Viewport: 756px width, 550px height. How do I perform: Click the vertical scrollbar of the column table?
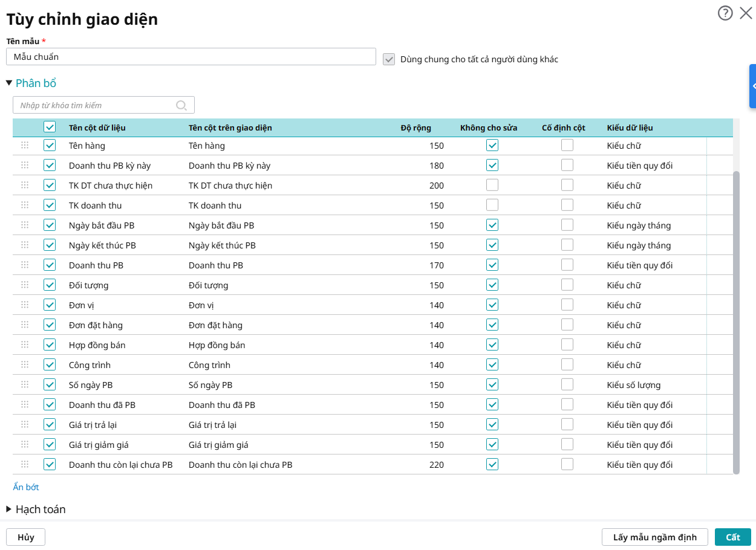tap(736, 320)
